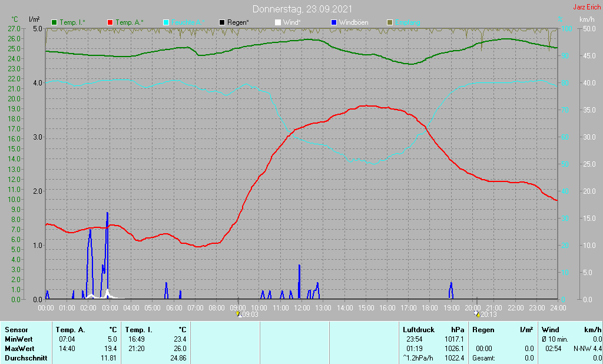Viewport: 603px width, 364px height.
Task: Click the '03:00' time axis label
Action: click(110, 308)
